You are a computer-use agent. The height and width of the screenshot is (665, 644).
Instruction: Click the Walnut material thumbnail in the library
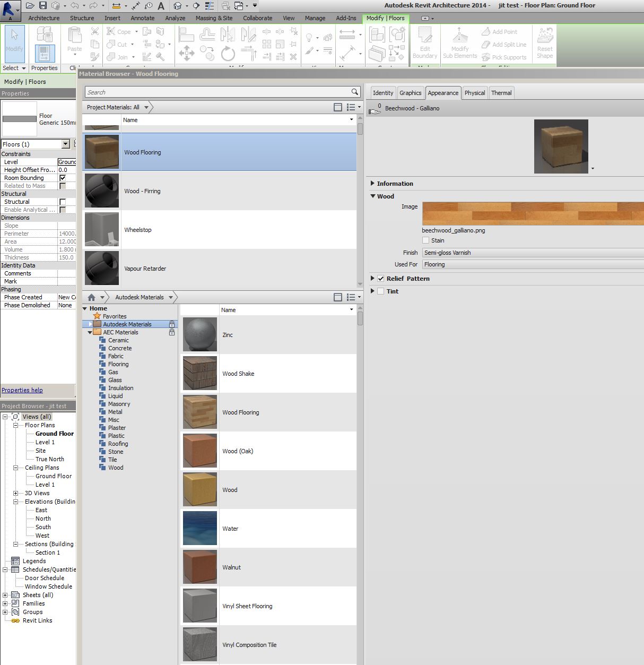[200, 567]
